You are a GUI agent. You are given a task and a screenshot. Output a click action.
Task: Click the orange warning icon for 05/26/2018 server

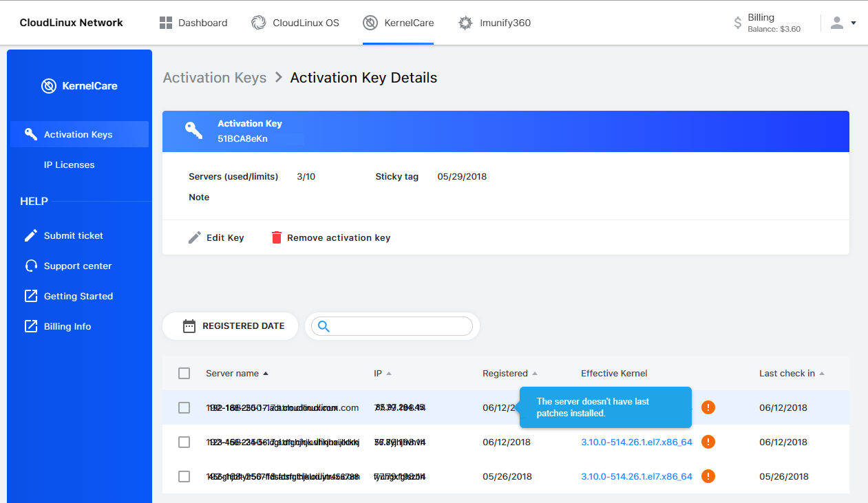708,476
